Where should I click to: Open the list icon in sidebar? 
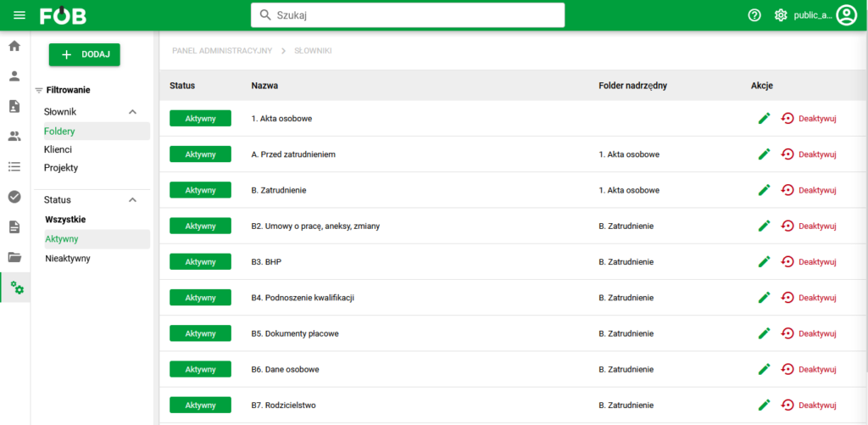pos(15,166)
